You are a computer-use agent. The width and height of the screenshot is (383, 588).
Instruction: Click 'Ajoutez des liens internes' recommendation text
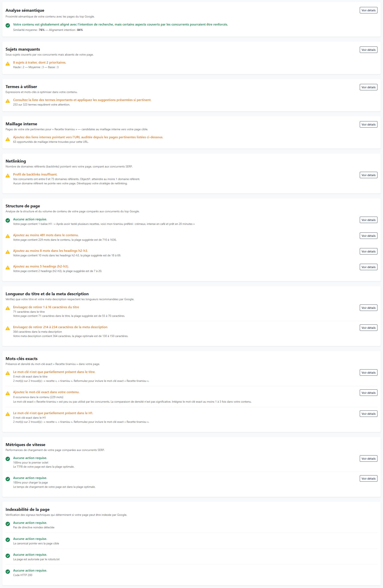coord(88,137)
